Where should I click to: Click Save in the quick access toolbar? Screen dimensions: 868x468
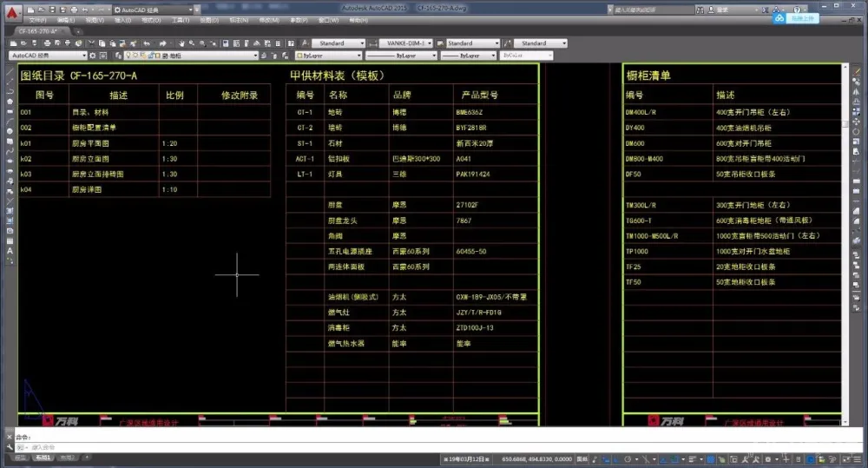52,10
